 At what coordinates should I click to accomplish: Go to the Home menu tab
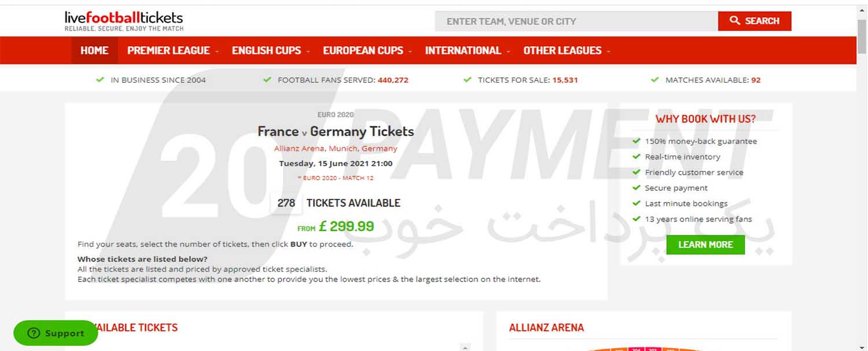[x=94, y=50]
